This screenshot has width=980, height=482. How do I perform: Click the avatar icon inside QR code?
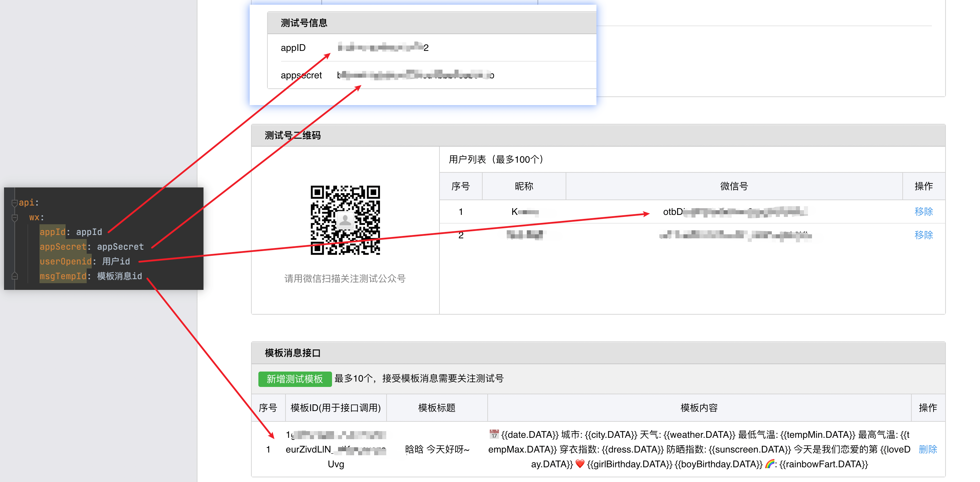coord(345,220)
